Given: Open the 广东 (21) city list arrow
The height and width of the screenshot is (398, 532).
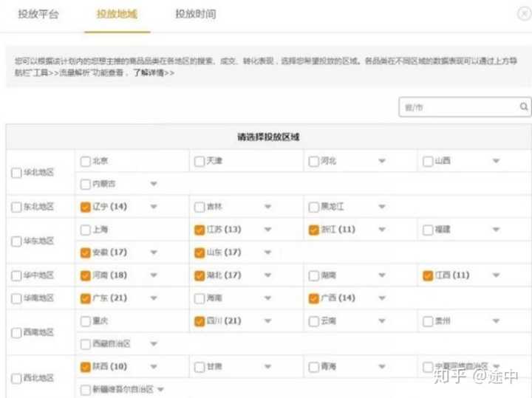Looking at the screenshot, I should tap(154, 299).
